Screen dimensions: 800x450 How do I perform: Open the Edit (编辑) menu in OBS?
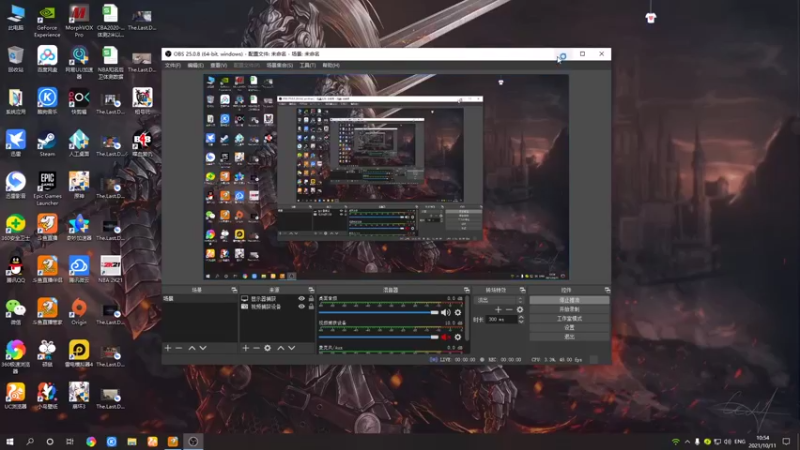click(195, 65)
